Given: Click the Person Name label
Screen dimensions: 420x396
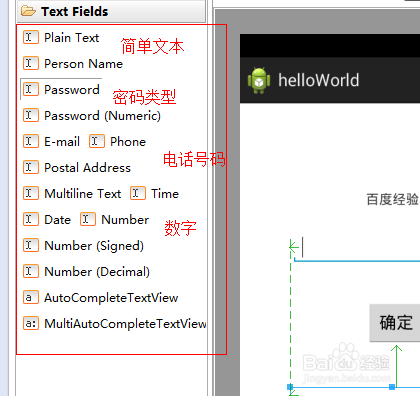Looking at the screenshot, I should 84,64.
